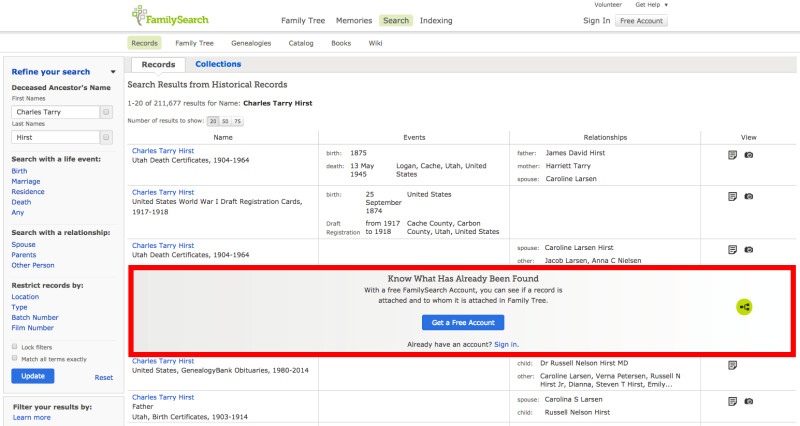Go to Books section
The width and height of the screenshot is (800, 426).
[x=341, y=43]
